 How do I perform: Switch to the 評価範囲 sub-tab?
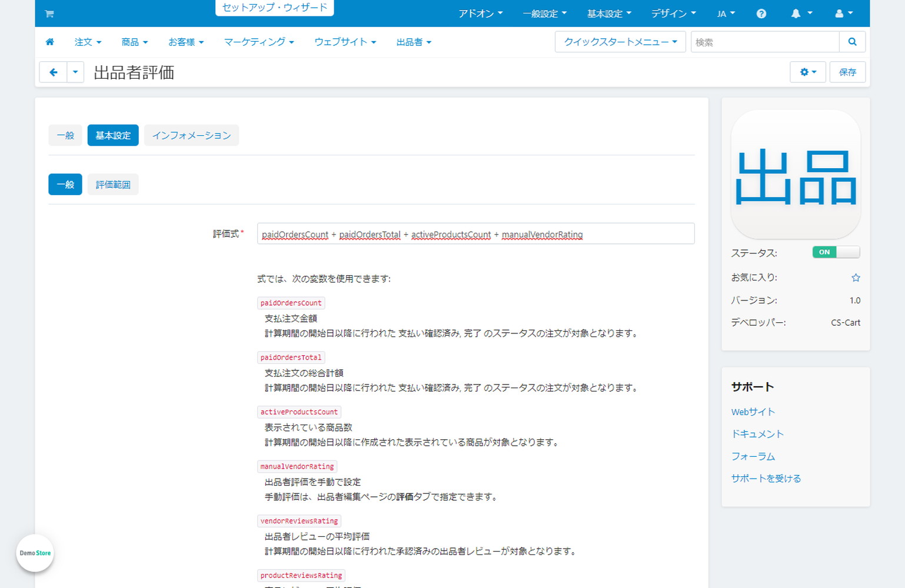click(x=113, y=185)
